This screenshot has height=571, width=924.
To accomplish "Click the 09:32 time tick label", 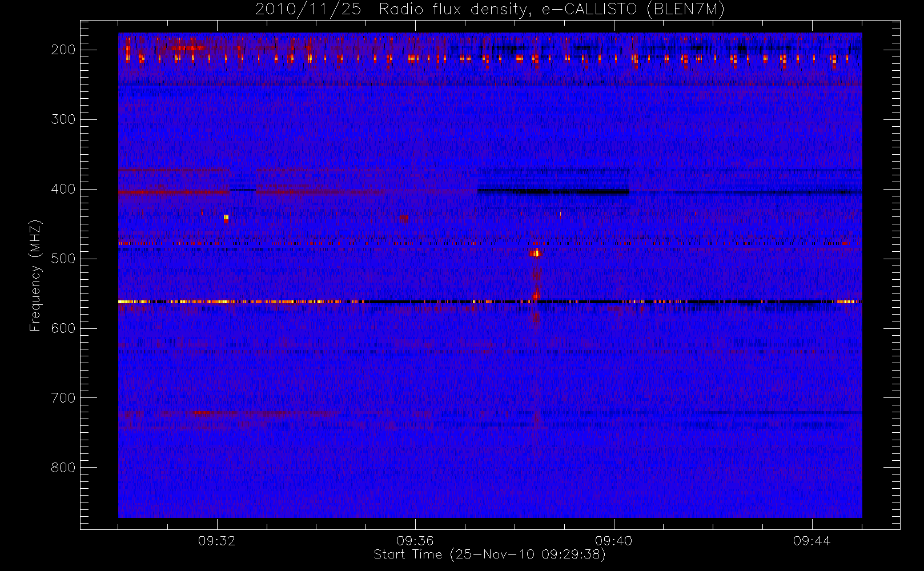I will coord(217,541).
